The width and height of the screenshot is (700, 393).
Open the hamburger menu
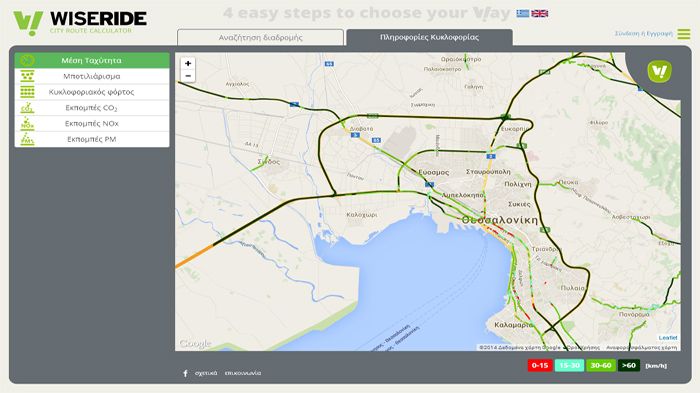click(x=683, y=33)
